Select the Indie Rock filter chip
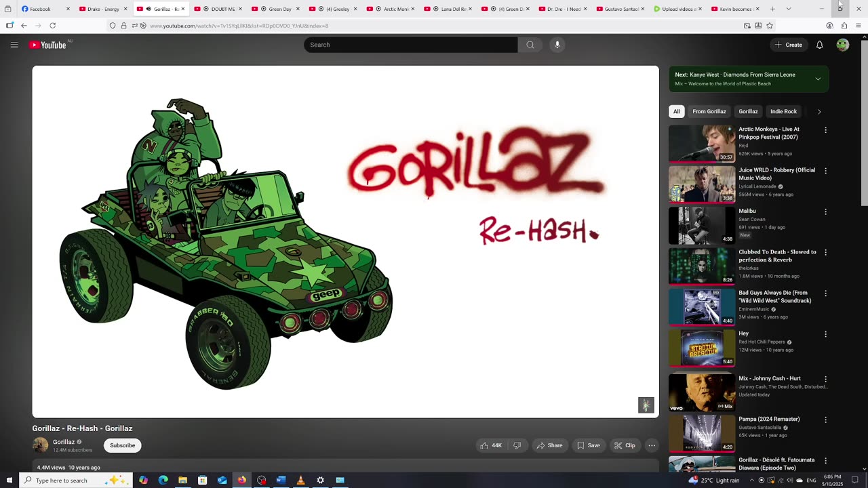Viewport: 868px width, 488px height. 783,112
